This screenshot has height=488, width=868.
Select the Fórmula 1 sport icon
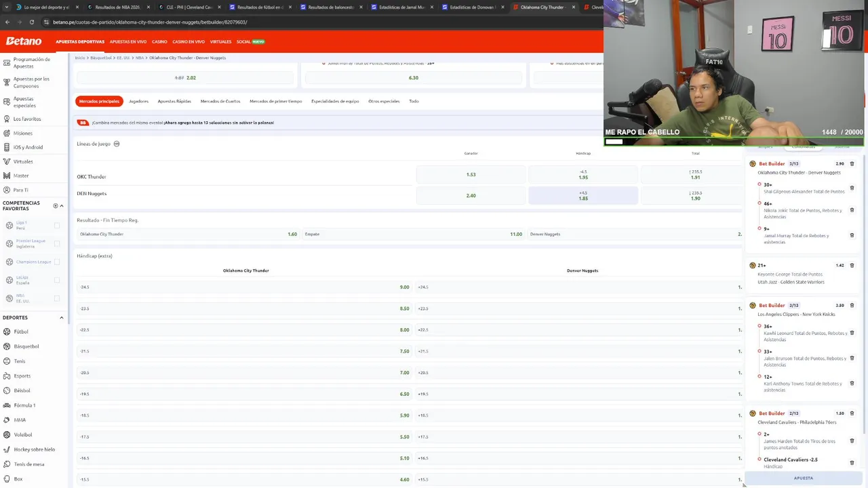[x=7, y=405]
